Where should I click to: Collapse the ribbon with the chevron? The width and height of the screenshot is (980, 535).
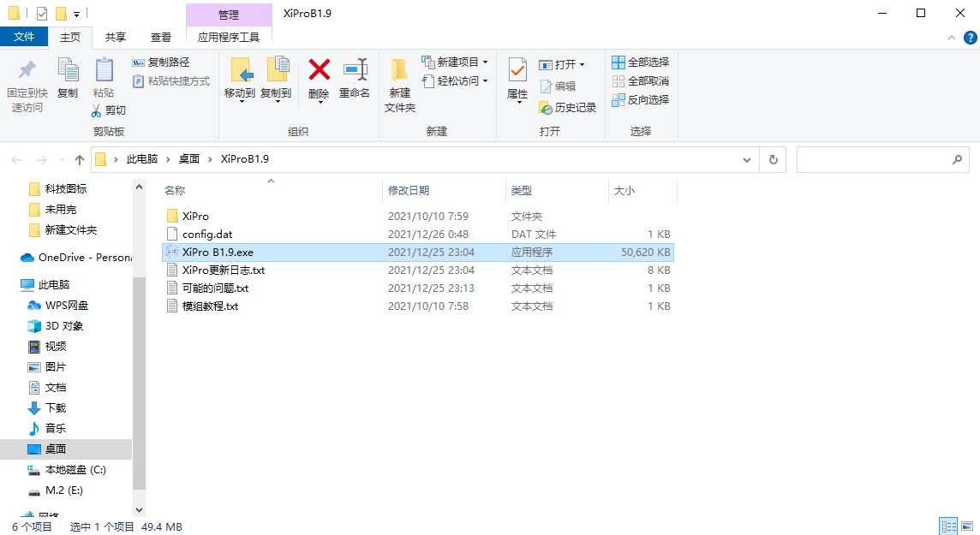coord(951,38)
